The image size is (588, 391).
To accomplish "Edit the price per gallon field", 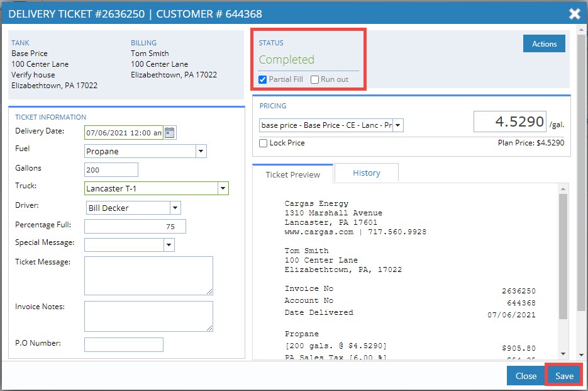I will click(x=509, y=122).
